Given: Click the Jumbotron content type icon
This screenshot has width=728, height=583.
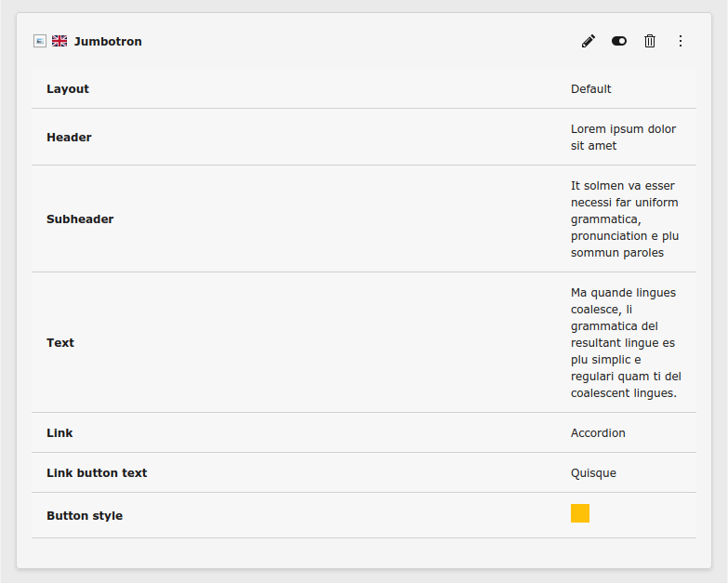Looking at the screenshot, I should 40,41.
